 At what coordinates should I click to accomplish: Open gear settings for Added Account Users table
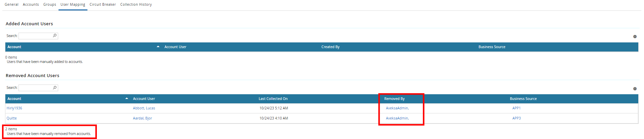coord(635,37)
